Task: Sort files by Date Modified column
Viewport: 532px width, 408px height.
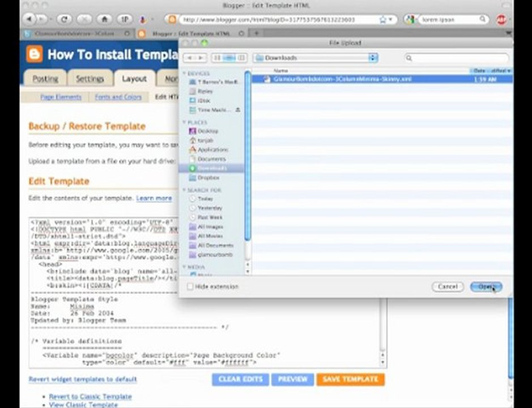Action: 491,71
